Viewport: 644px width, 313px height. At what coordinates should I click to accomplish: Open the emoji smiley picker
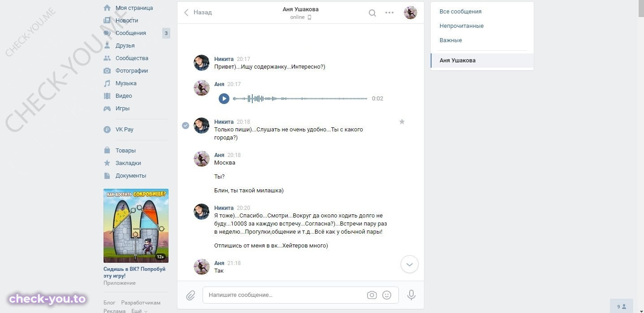click(387, 295)
